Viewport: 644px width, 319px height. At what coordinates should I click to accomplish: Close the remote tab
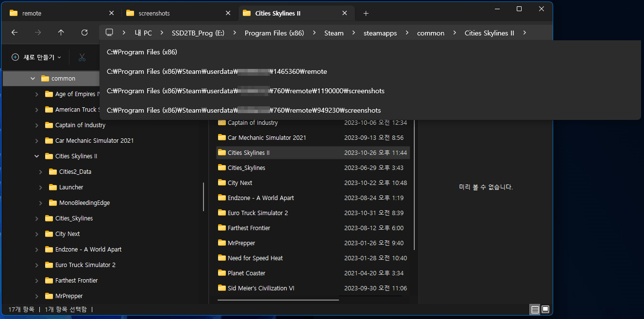111,13
